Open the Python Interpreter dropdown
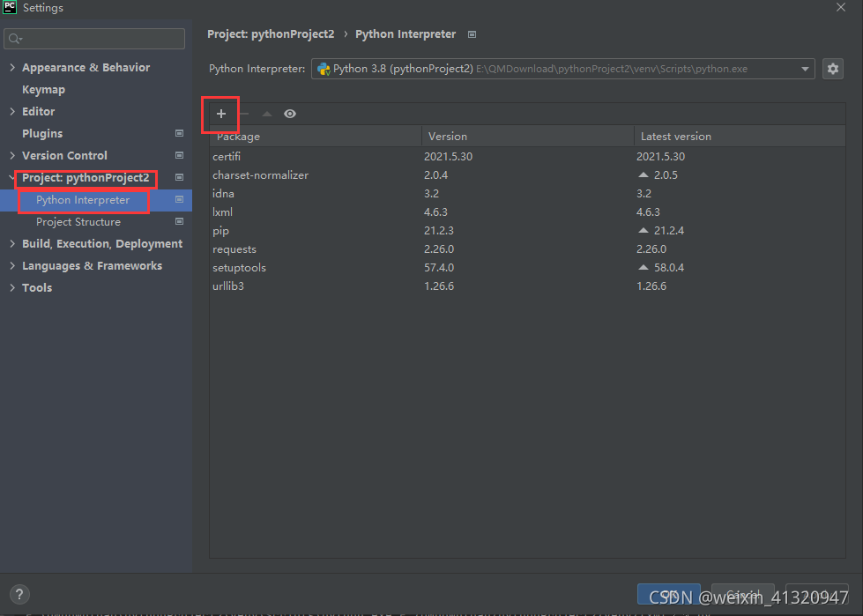This screenshot has height=616, width=863. 563,69
